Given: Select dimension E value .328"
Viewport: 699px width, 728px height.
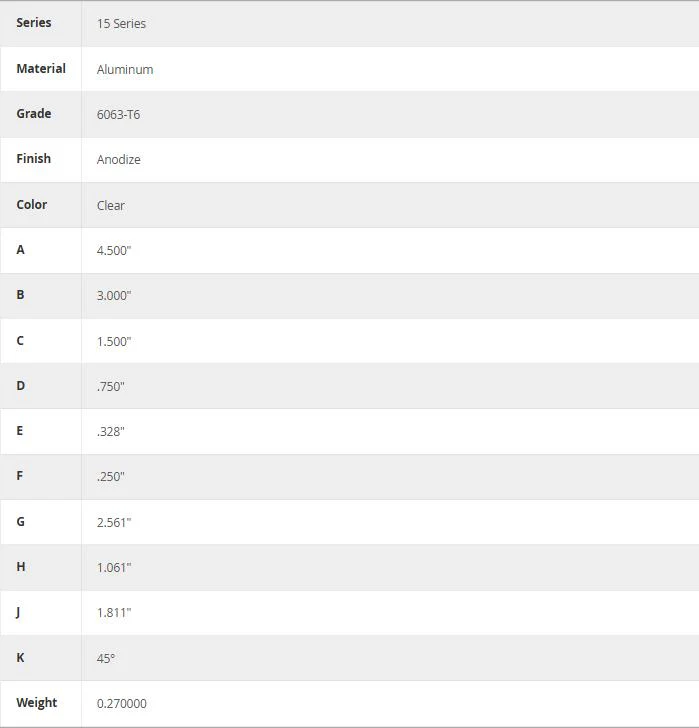Looking at the screenshot, I should [x=110, y=432].
